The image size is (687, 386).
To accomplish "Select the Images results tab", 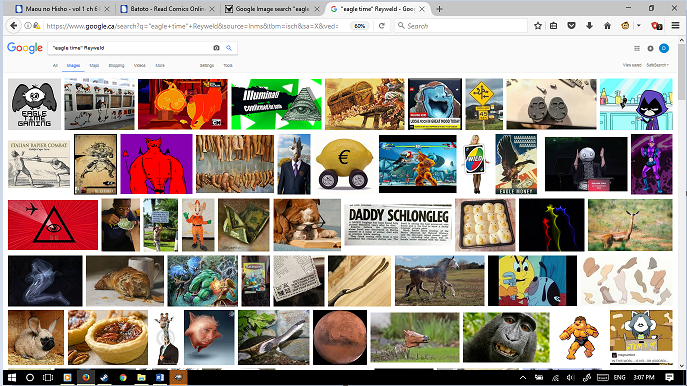I will click(73, 65).
